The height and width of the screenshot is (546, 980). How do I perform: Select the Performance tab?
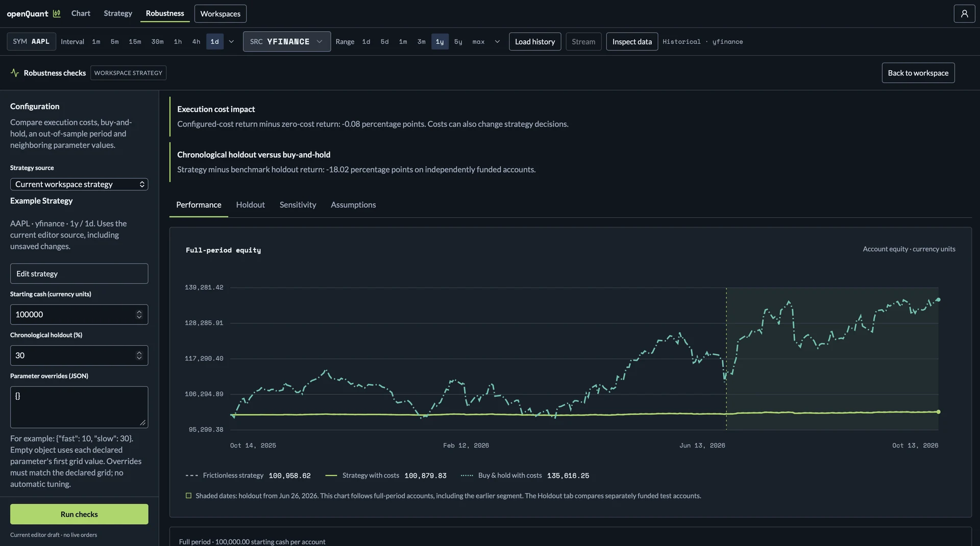[x=199, y=205]
